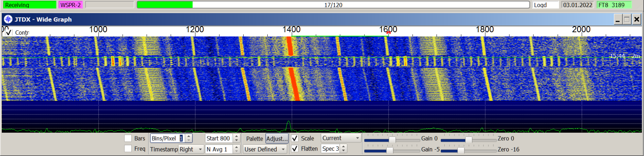Increase the Spec value
The width and height of the screenshot is (644, 156).
click(x=343, y=146)
